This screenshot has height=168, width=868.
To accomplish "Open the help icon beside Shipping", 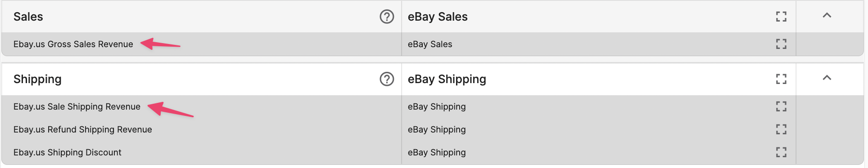I will tap(387, 79).
